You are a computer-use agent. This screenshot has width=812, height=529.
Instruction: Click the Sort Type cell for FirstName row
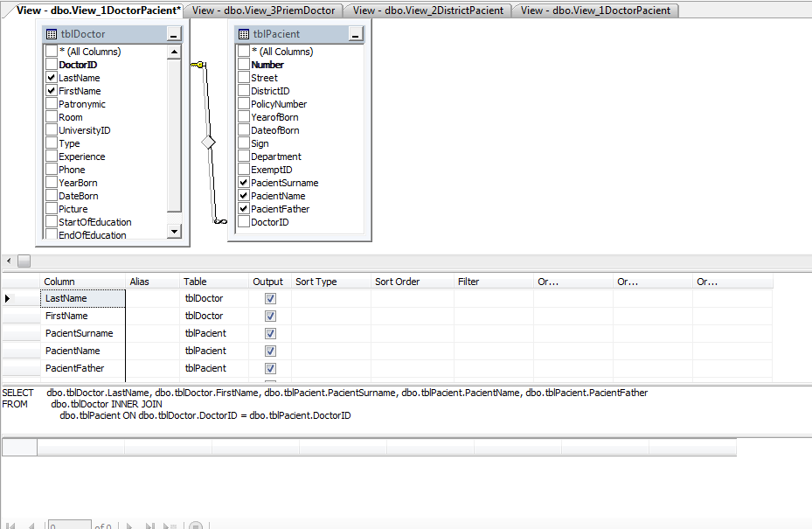click(331, 316)
